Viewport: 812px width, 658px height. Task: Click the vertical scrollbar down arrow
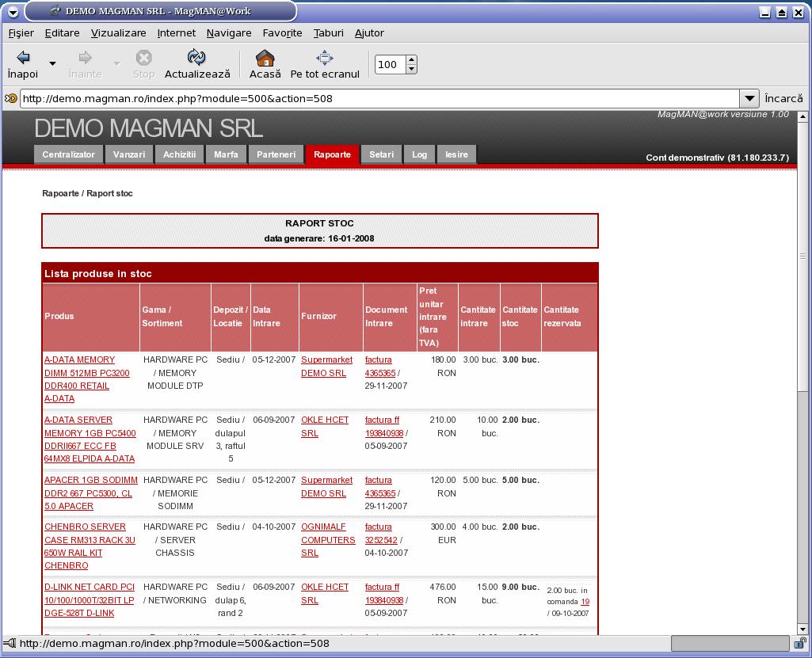click(802, 629)
